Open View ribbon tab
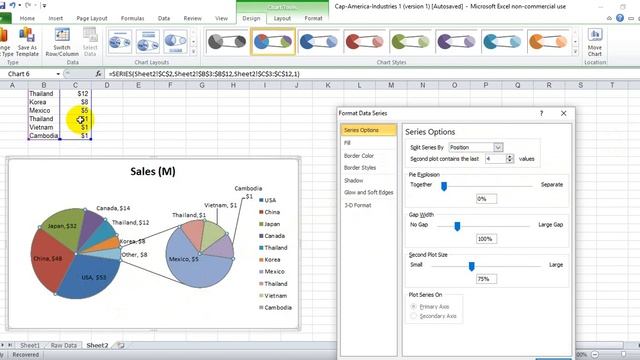This screenshot has width=640, height=360. pos(221,18)
